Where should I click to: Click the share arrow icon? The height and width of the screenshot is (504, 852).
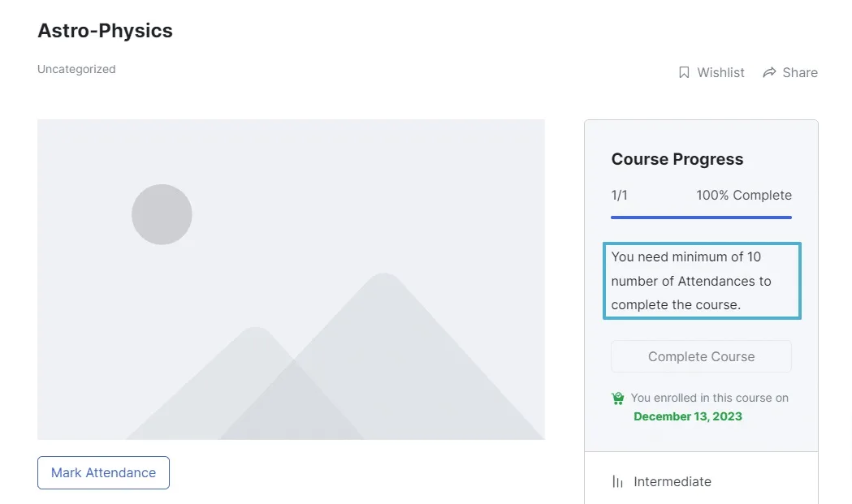click(768, 72)
